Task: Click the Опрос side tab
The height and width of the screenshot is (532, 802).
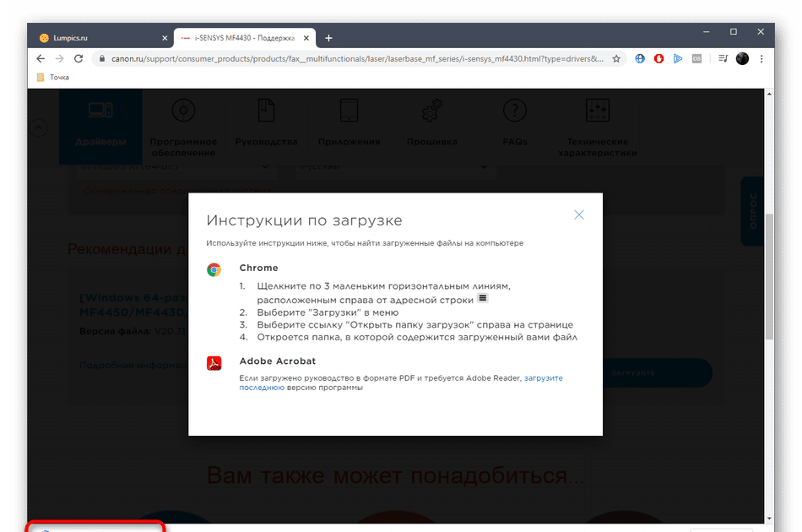Action: click(752, 211)
